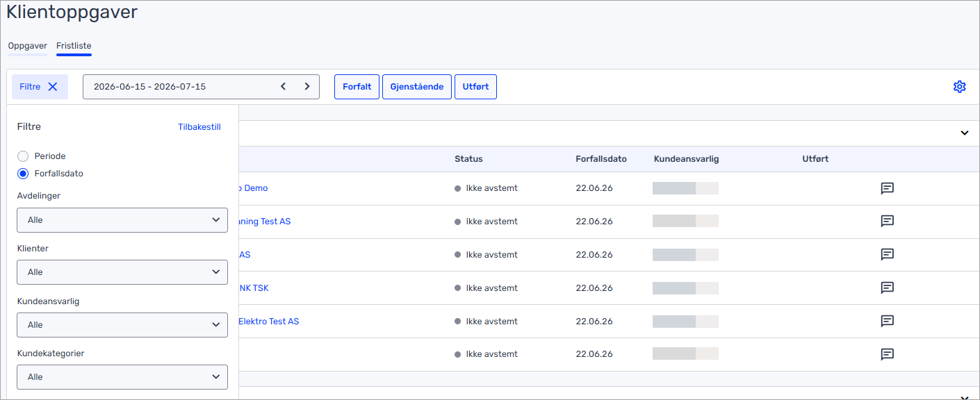Screen dimensions: 980x400
Task: Open the Klienter dropdown
Action: (x=122, y=272)
